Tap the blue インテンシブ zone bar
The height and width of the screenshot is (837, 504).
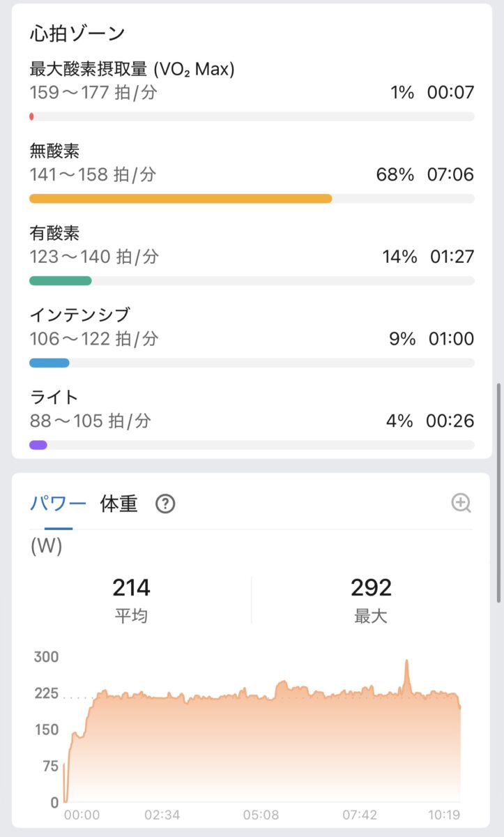tap(49, 363)
